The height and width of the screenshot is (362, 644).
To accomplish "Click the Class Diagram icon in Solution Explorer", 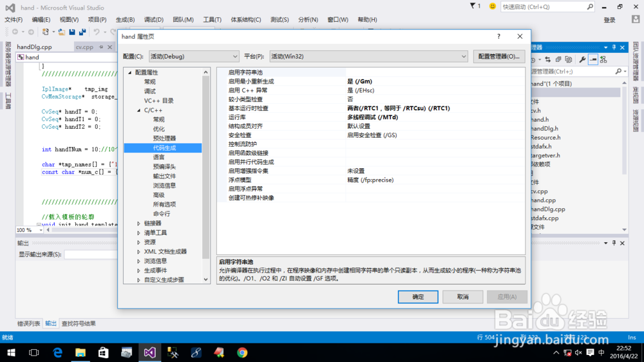I will click(603, 59).
